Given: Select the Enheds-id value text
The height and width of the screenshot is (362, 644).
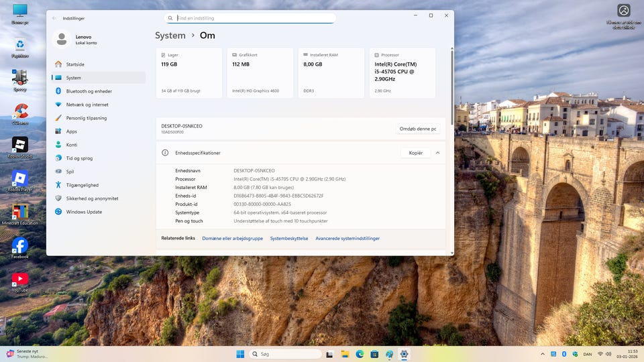Looking at the screenshot, I should tap(278, 196).
